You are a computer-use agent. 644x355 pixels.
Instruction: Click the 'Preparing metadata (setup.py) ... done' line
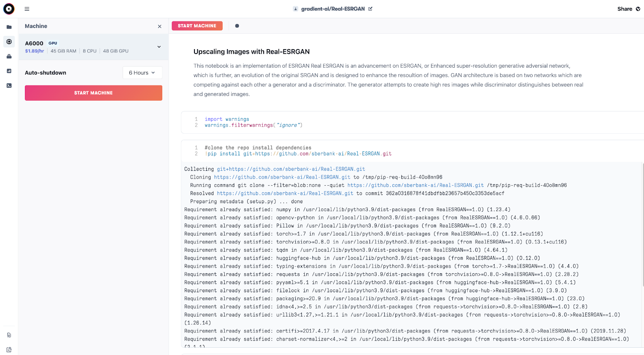(x=246, y=201)
